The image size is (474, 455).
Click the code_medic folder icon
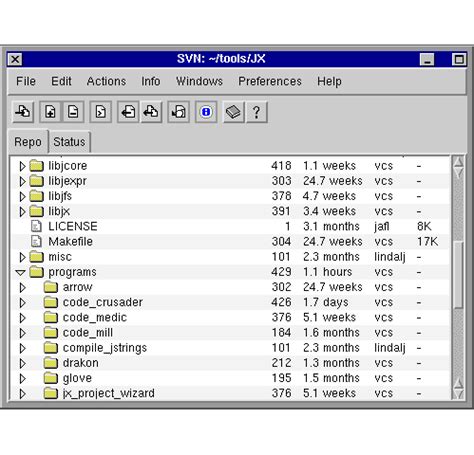point(51,317)
